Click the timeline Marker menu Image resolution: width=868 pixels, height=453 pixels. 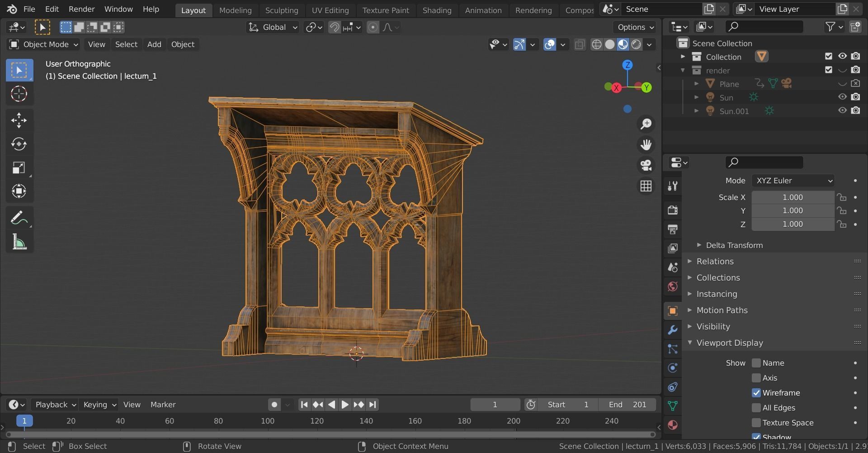pyautogui.click(x=163, y=405)
